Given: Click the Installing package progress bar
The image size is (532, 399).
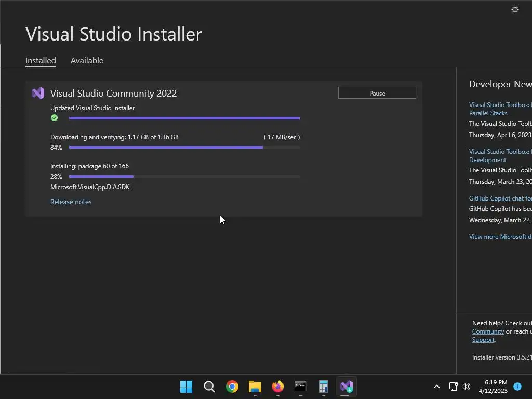Looking at the screenshot, I should (184, 177).
